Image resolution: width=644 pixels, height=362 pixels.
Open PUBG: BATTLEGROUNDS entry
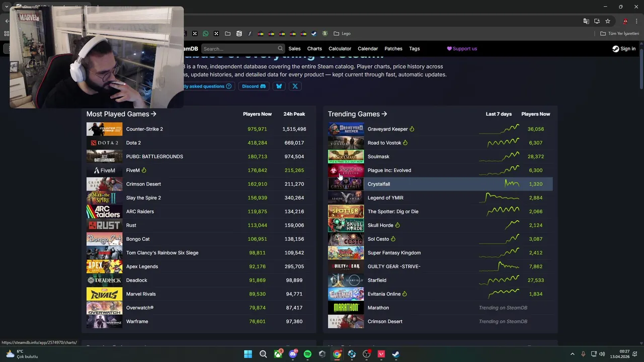154,156
